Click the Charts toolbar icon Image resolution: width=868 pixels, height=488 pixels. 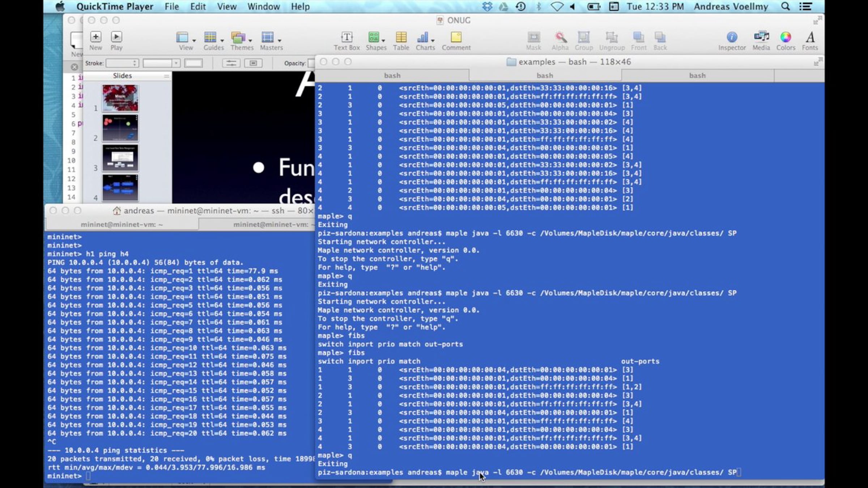coord(422,37)
